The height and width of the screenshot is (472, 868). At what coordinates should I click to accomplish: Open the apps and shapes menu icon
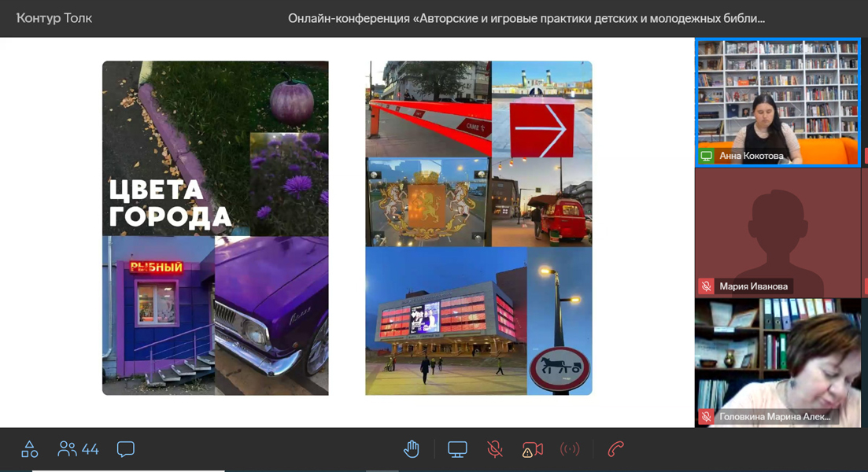coord(29,449)
